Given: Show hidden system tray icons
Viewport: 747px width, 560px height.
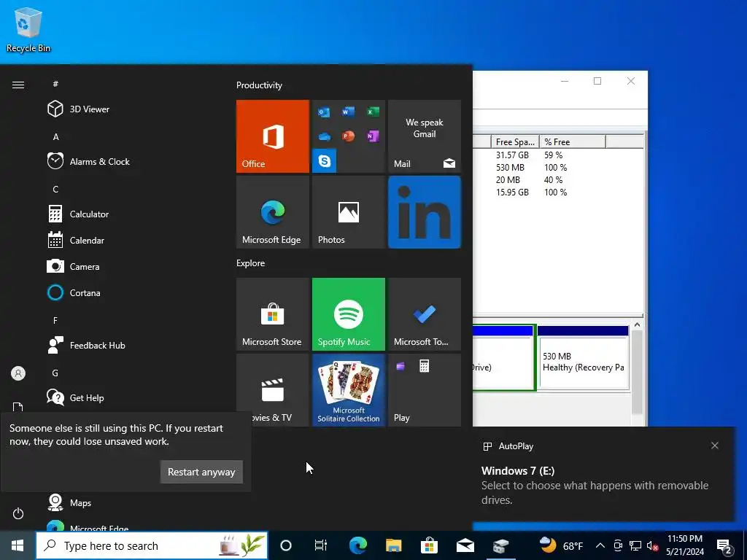Looking at the screenshot, I should tap(600, 545).
